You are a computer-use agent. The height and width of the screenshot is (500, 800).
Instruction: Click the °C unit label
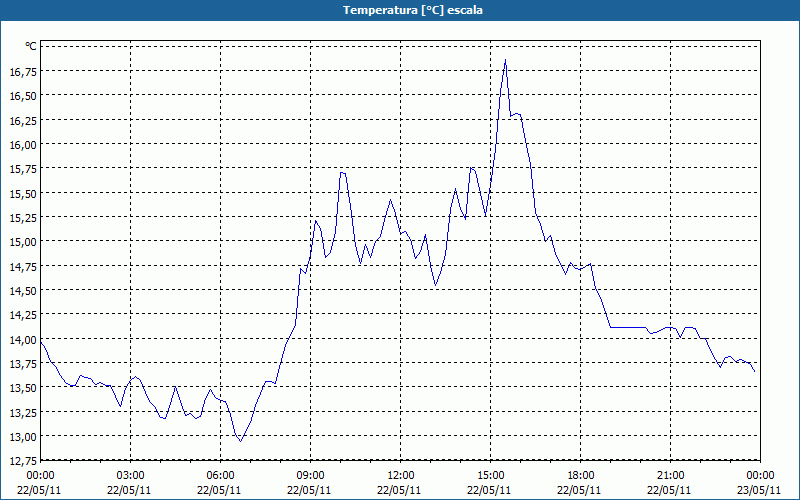coord(31,46)
